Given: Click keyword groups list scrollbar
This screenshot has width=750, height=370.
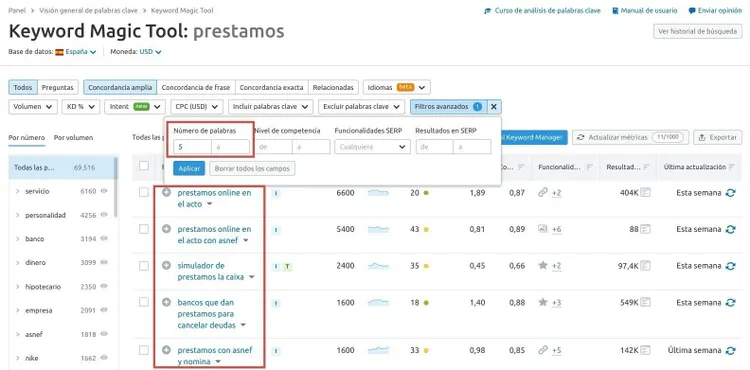Looking at the screenshot, I should pyautogui.click(x=115, y=187).
